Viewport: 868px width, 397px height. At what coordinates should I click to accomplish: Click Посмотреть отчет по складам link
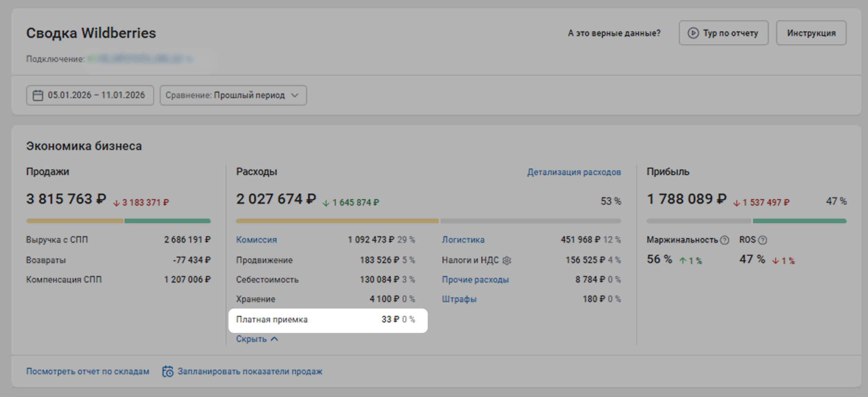(88, 371)
